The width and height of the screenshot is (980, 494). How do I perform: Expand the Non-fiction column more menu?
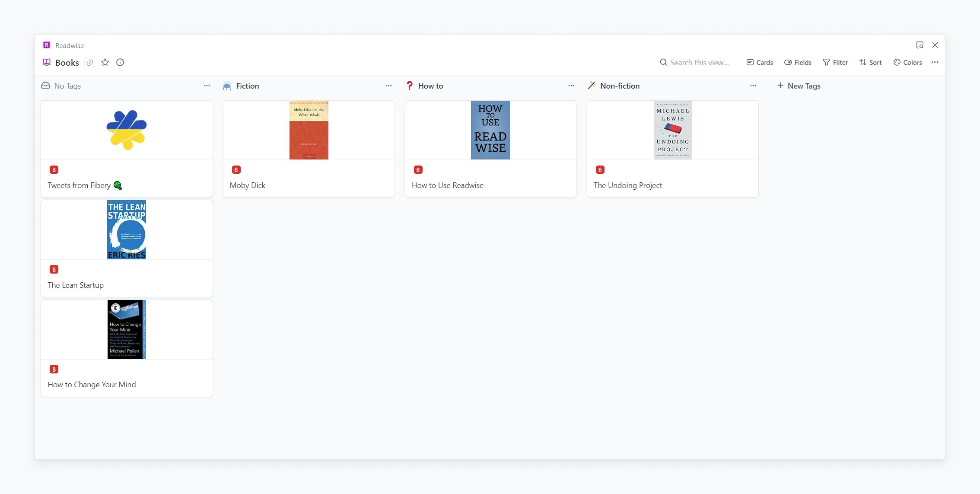click(753, 86)
